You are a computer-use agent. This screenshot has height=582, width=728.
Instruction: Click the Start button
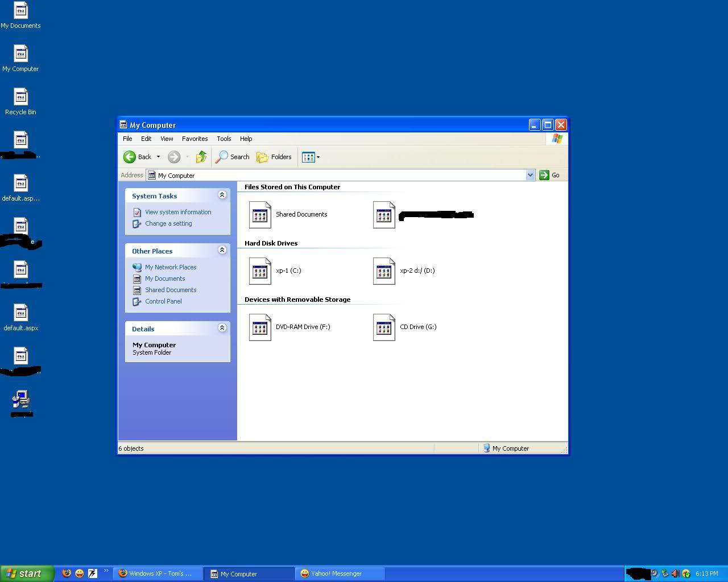[x=27, y=573]
